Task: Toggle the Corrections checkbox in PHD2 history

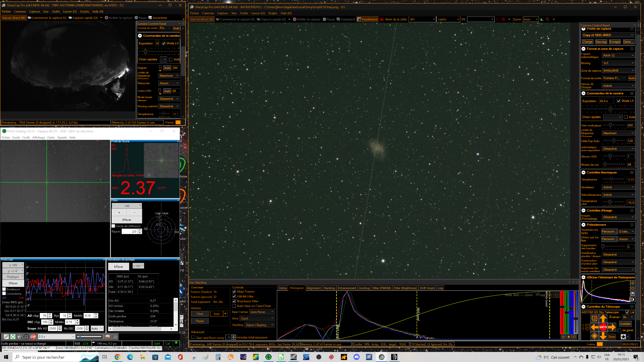Action: (4, 293)
